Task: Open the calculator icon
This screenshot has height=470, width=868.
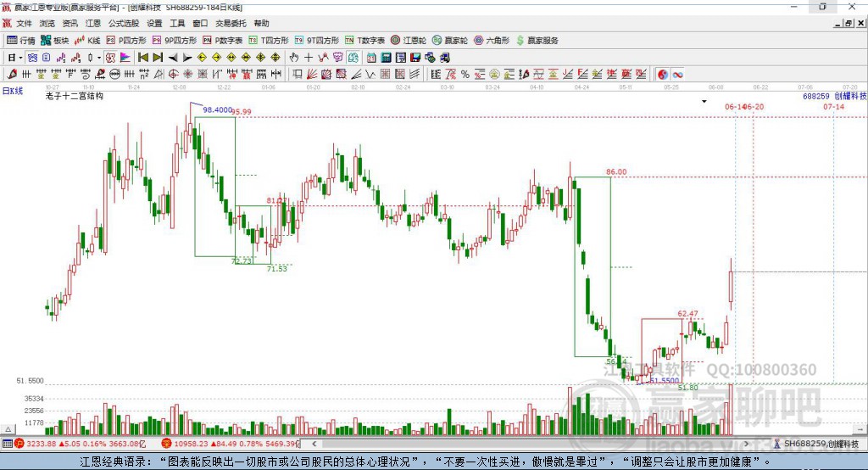Action: 387,58
